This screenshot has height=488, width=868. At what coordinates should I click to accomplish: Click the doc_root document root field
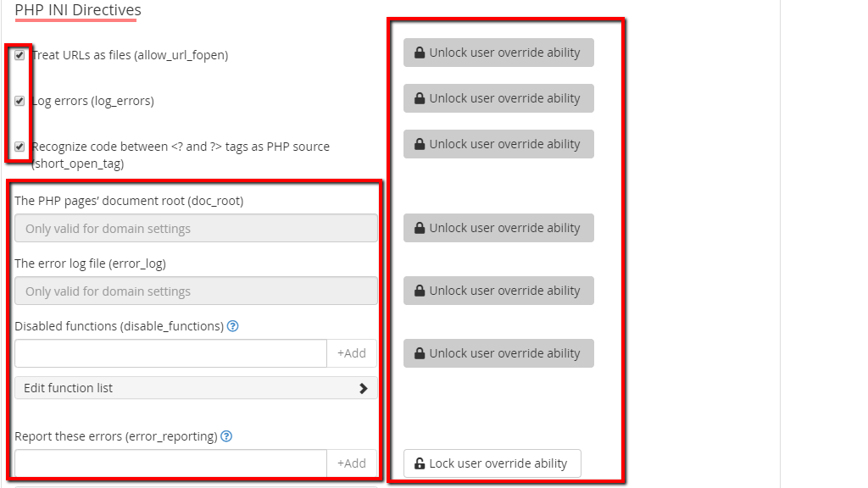196,229
